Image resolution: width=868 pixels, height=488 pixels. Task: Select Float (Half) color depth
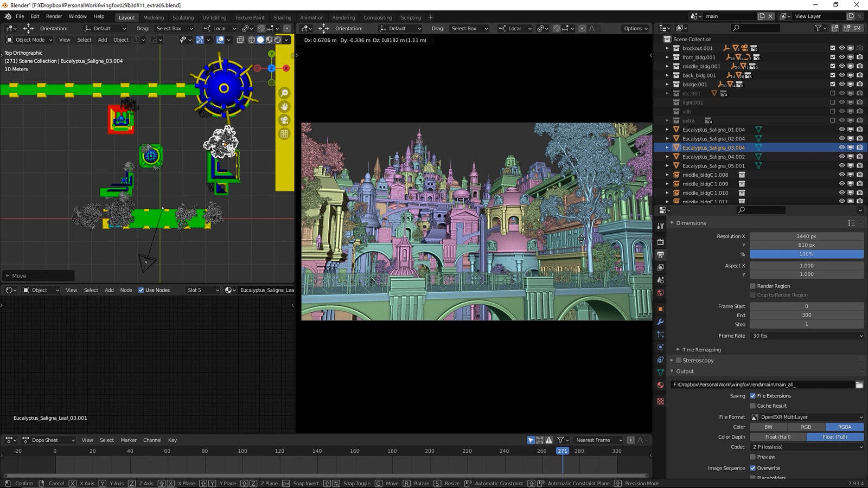[778, 437]
